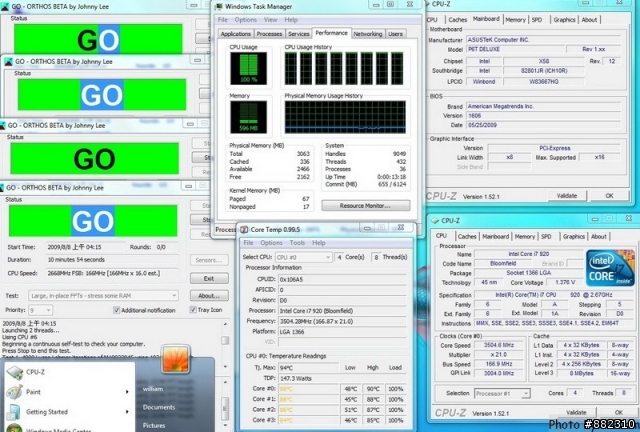640x432 pixels.
Task: Click the ASUSTeK Computer INC manufacturer field
Action: (543, 40)
